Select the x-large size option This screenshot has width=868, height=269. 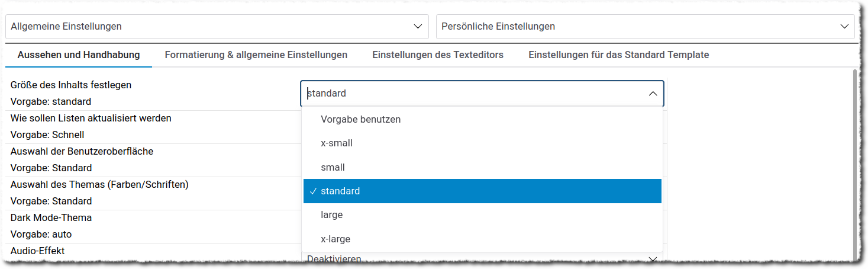click(x=335, y=239)
